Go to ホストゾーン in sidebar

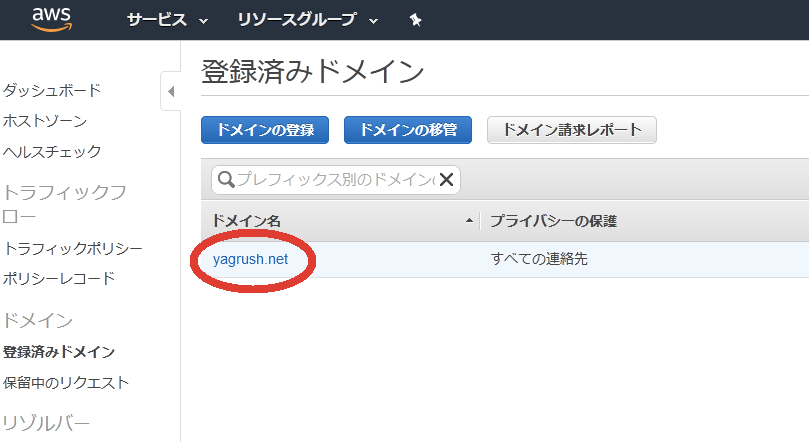pyautogui.click(x=45, y=121)
